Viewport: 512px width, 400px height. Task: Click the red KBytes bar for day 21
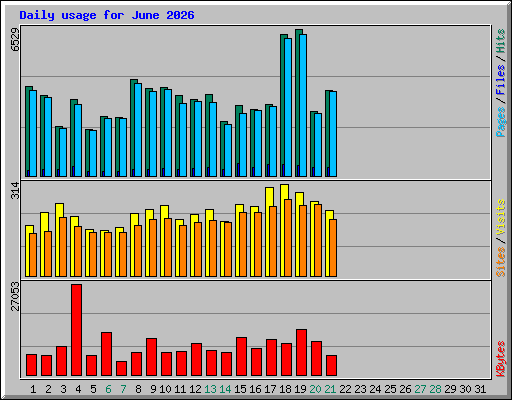coord(331,366)
